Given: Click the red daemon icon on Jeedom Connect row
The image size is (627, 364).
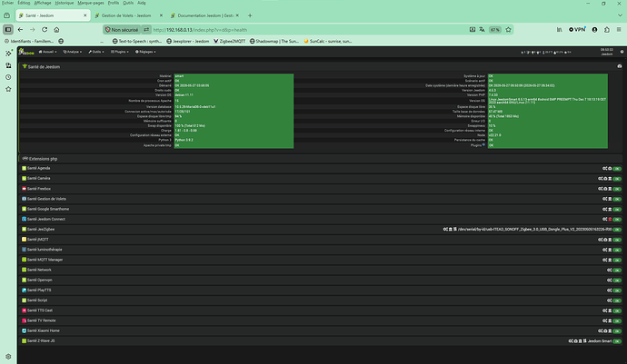Looking at the screenshot, I should [610, 219].
